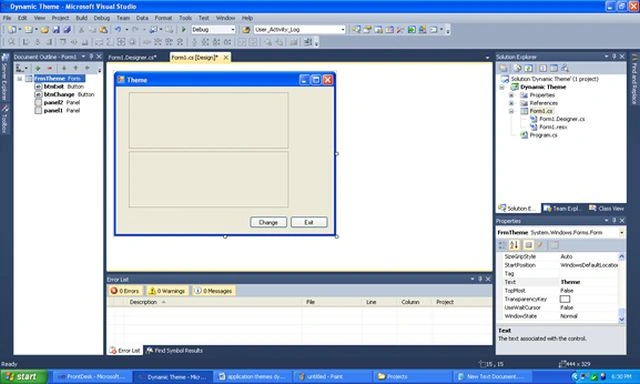Click the move-up arrow in Document Outline toolbar
Viewport: 640px width, 384px height.
76,68
